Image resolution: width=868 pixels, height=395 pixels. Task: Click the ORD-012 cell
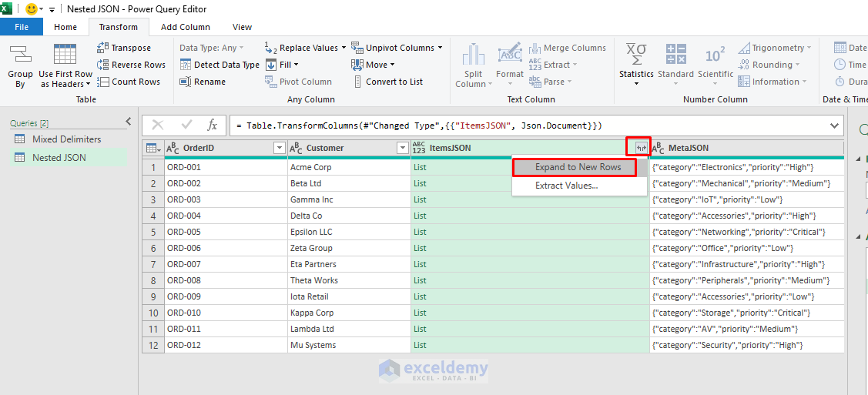(226, 345)
